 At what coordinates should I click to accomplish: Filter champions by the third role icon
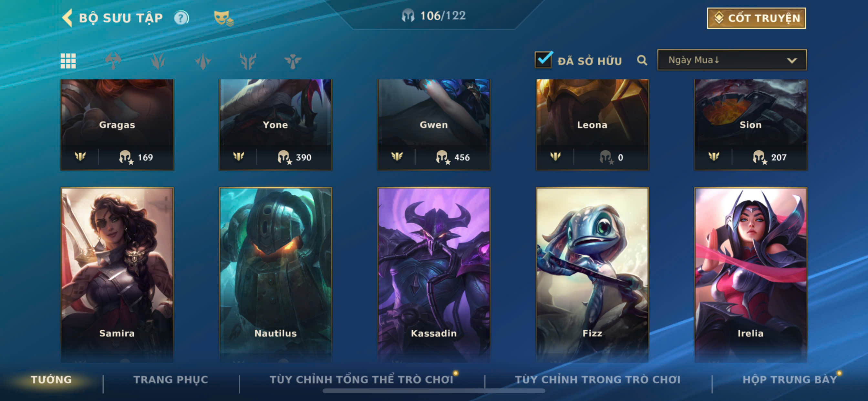[x=203, y=61]
